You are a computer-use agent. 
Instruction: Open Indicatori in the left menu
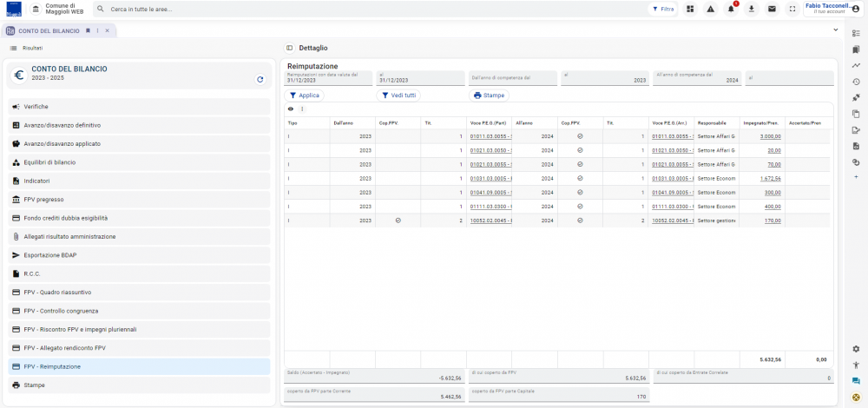pos(139,181)
